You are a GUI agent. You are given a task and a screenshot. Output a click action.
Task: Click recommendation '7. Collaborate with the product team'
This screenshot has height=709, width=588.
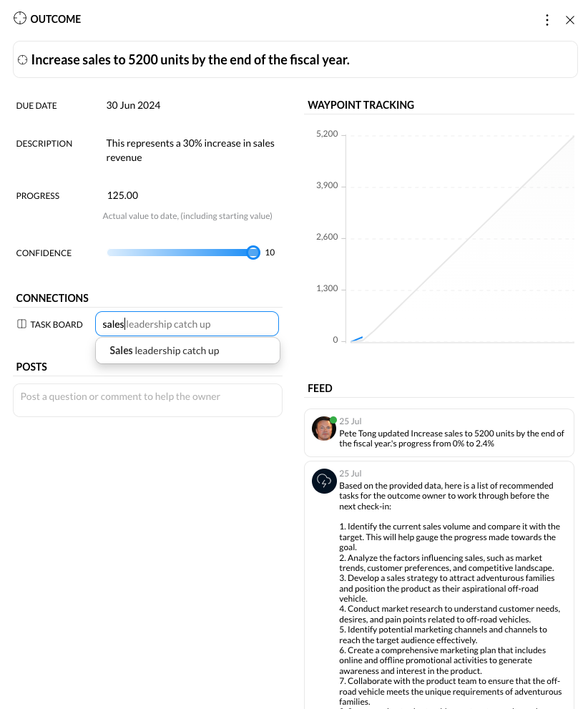pyautogui.click(x=451, y=691)
